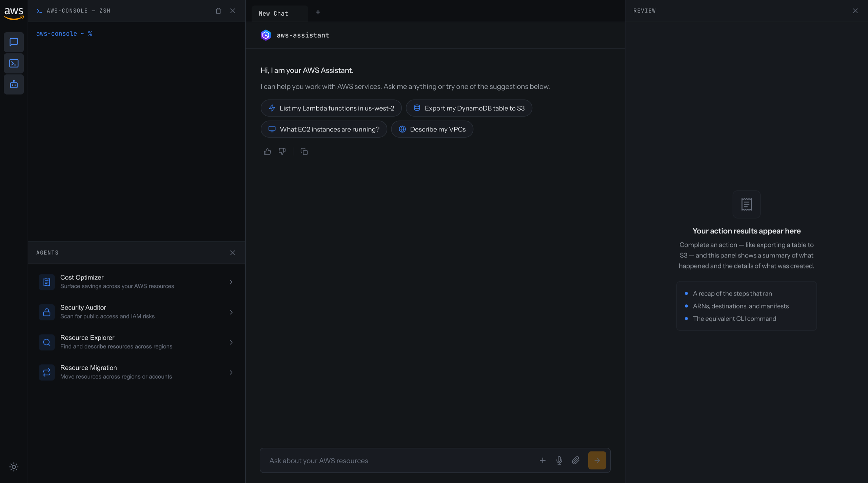Open the agents robot sidebar icon

pyautogui.click(x=14, y=84)
